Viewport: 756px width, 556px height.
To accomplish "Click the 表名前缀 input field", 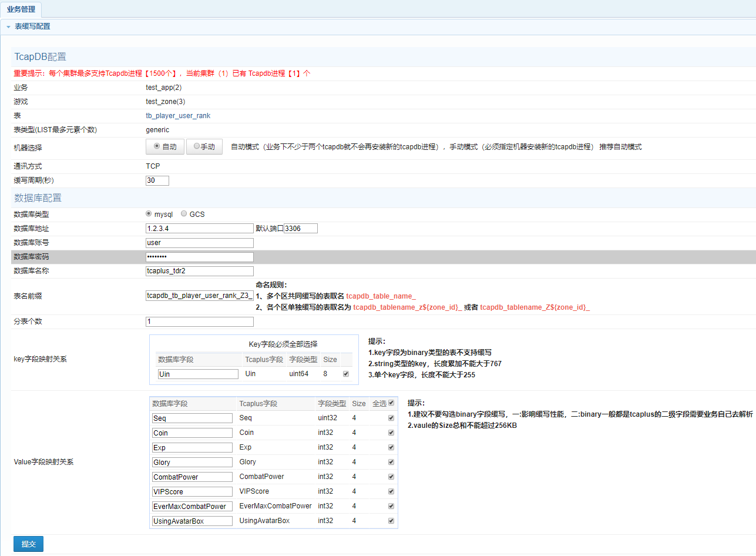I will point(199,296).
